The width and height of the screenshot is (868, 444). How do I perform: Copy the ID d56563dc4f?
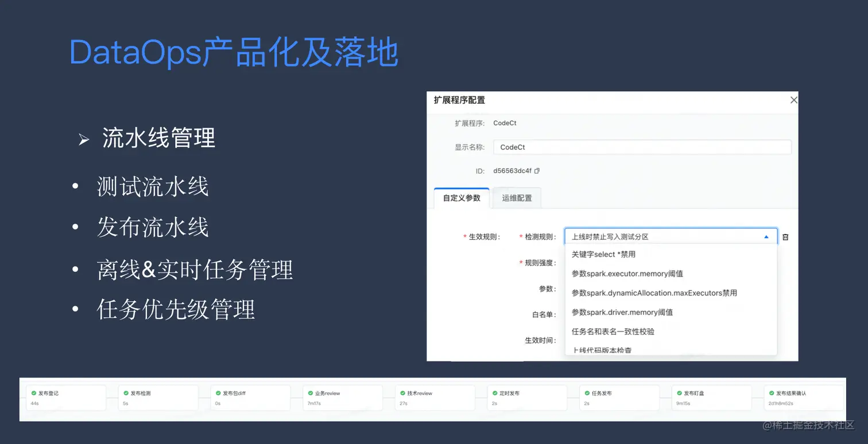tap(537, 171)
